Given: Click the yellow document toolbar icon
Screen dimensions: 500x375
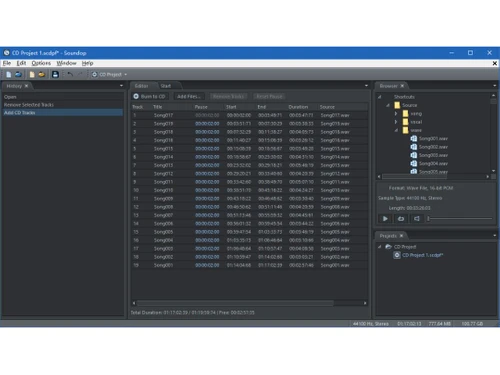Looking at the screenshot, I should pyautogui.click(x=32, y=74).
